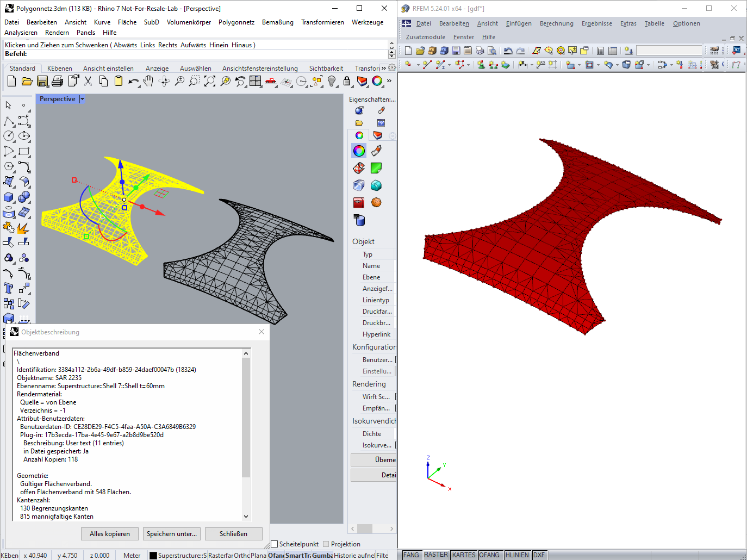Open the Text tool in Rhino sidebar

9,288
